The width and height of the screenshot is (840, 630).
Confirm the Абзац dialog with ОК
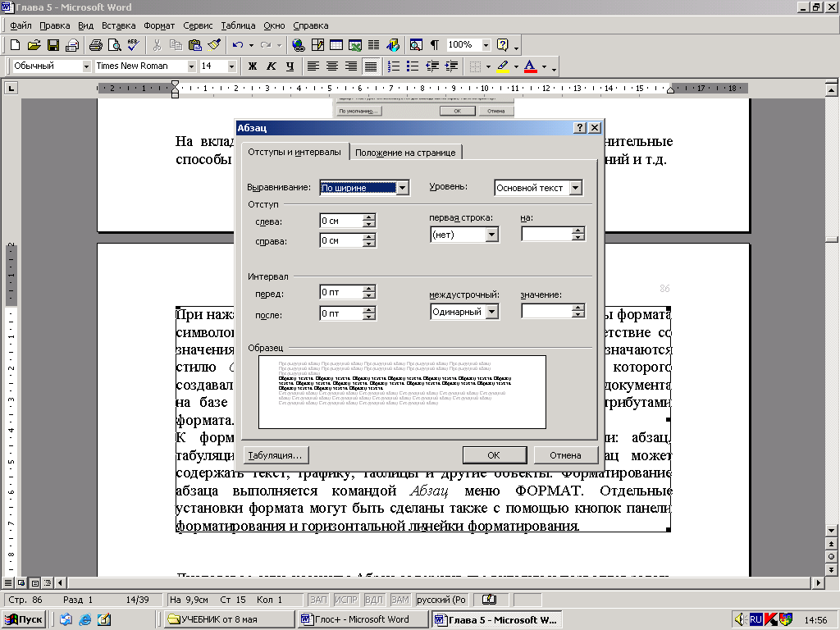click(494, 454)
